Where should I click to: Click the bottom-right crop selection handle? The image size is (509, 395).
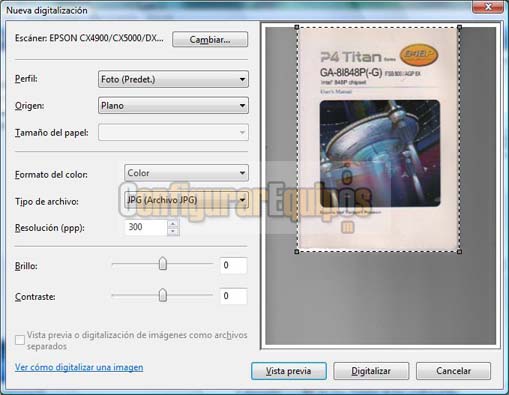pos(459,252)
